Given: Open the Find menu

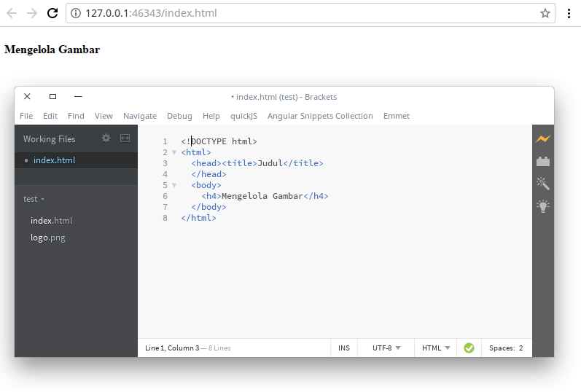Looking at the screenshot, I should pyautogui.click(x=76, y=116).
